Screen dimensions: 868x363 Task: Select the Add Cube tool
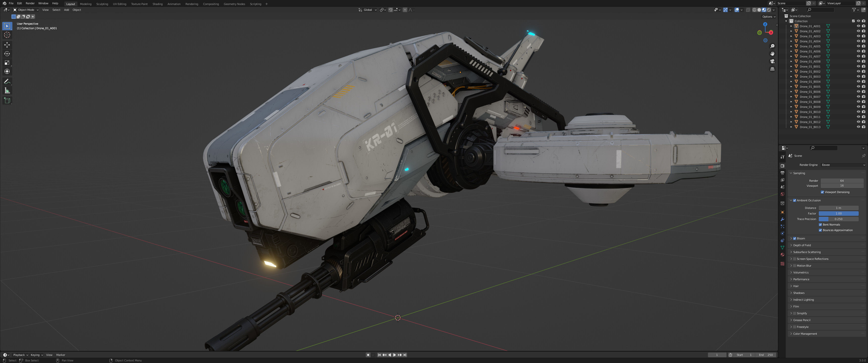click(x=7, y=100)
